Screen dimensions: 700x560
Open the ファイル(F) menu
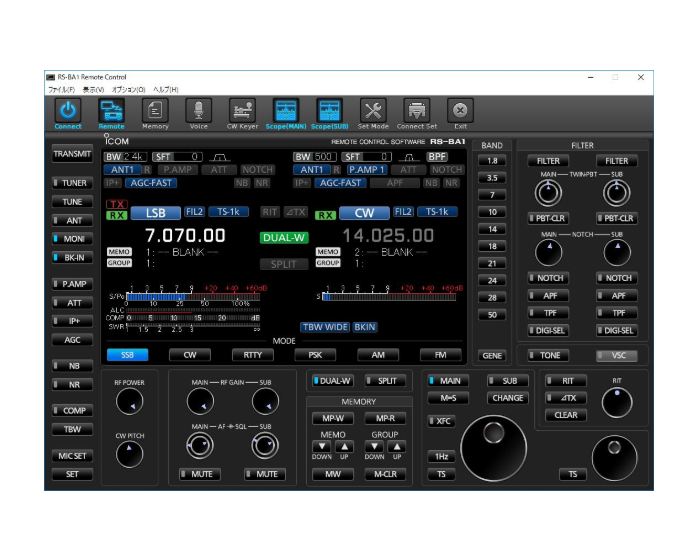62,89
